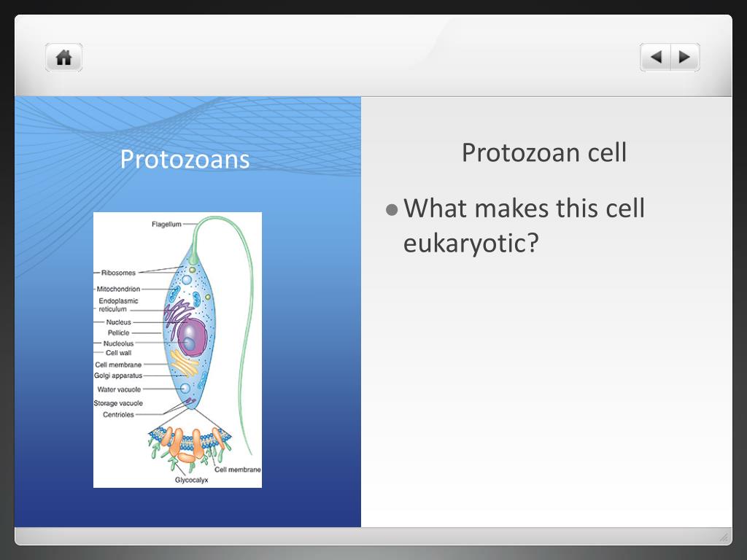Select the 'Protozoans' title text
The width and height of the screenshot is (747, 560).
click(x=185, y=159)
